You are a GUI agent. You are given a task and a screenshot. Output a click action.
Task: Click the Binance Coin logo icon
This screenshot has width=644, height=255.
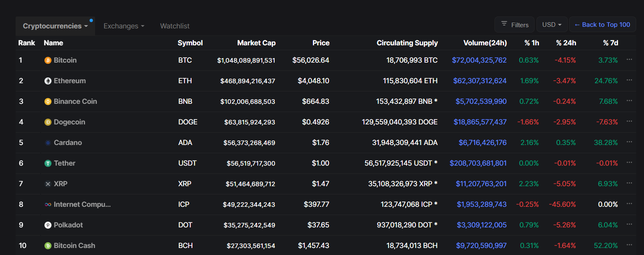pos(48,101)
